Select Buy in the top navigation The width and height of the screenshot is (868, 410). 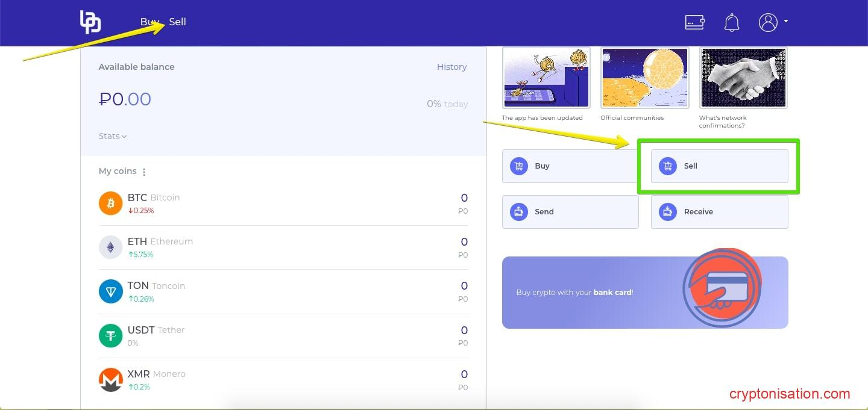(148, 22)
